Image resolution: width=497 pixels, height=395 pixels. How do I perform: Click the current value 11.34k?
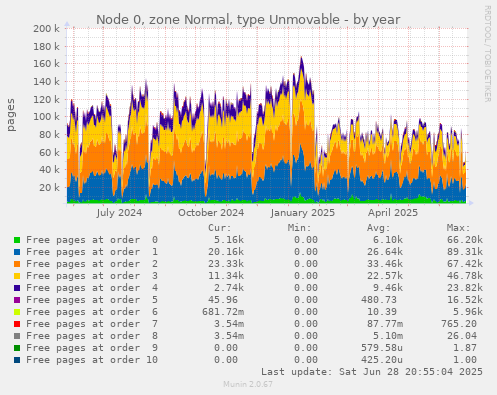(226, 276)
